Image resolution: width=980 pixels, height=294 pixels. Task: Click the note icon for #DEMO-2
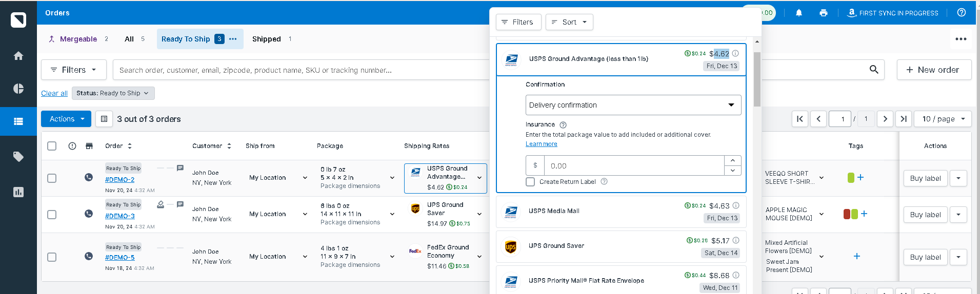click(180, 168)
